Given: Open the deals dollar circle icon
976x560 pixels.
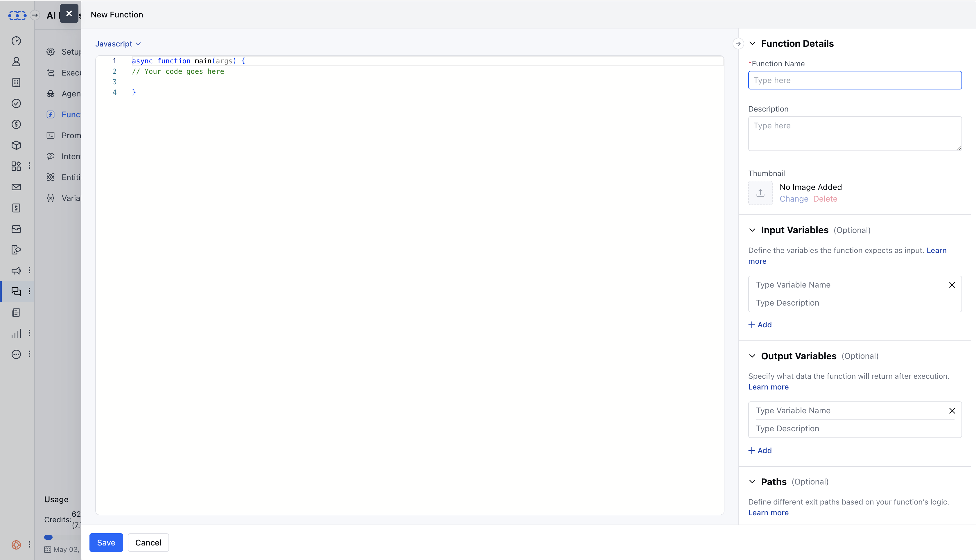Looking at the screenshot, I should [x=16, y=124].
